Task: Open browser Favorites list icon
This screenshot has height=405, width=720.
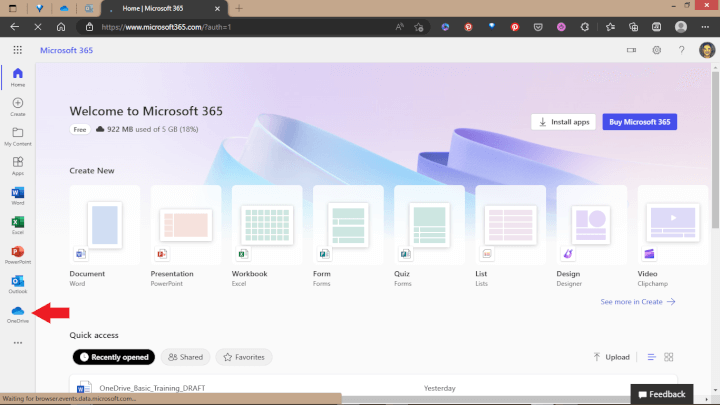Action: (610, 27)
